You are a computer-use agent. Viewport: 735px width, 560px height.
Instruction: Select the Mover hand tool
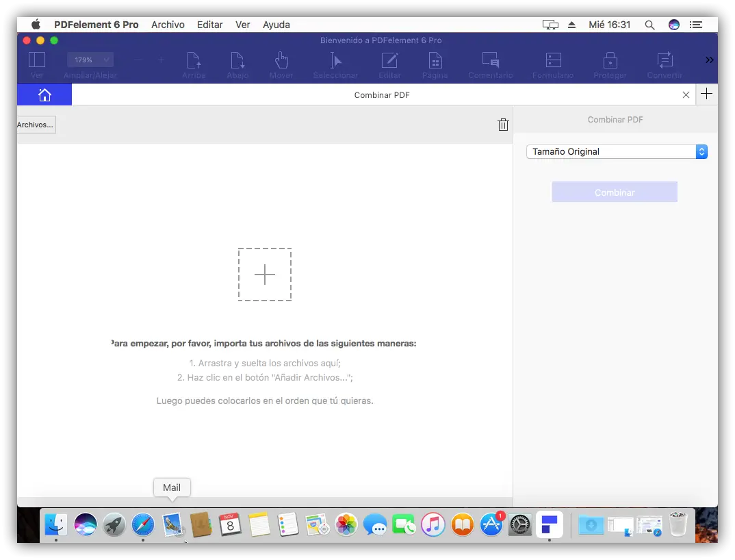[281, 60]
